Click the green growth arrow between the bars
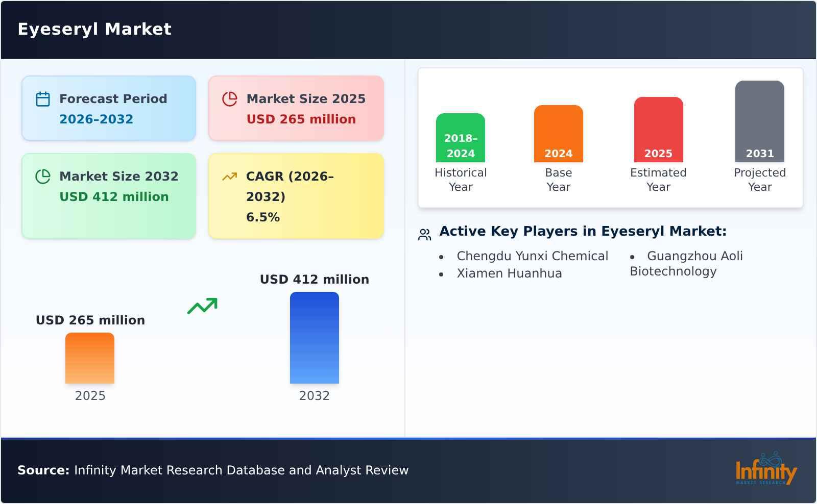 pos(203,305)
